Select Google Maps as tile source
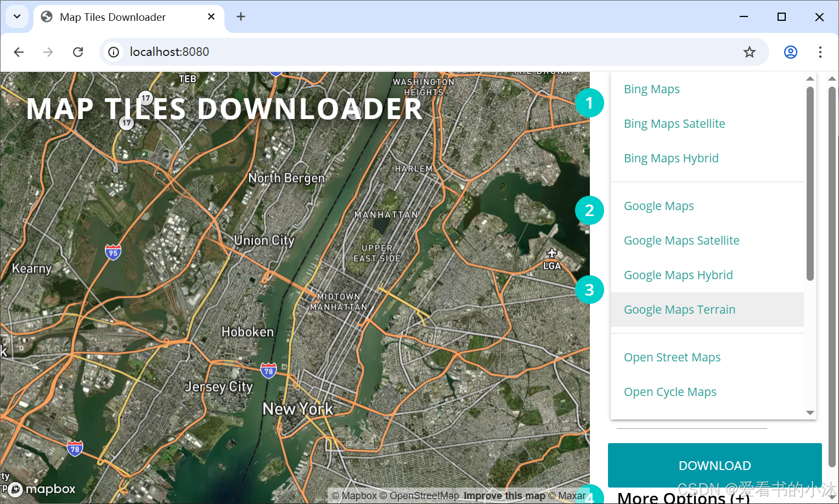Screen dimensions: 839x504 click(707, 206)
